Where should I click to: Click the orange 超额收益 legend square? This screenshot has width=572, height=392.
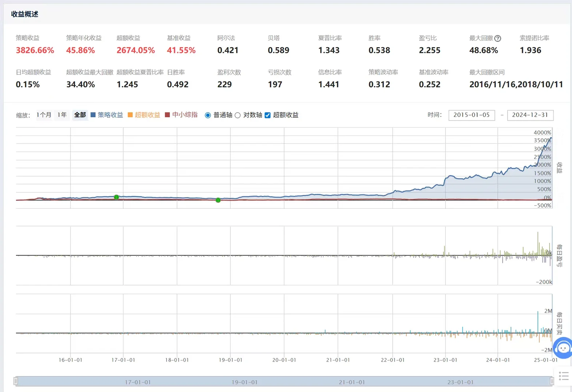click(130, 115)
